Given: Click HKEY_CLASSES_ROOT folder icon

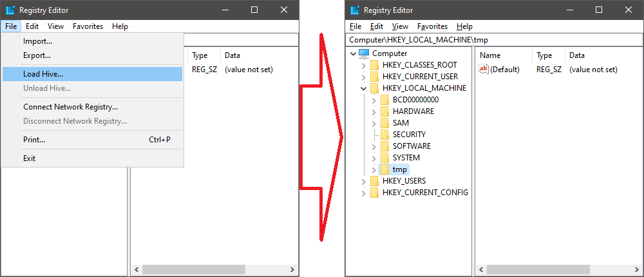Looking at the screenshot, I should click(x=374, y=65).
